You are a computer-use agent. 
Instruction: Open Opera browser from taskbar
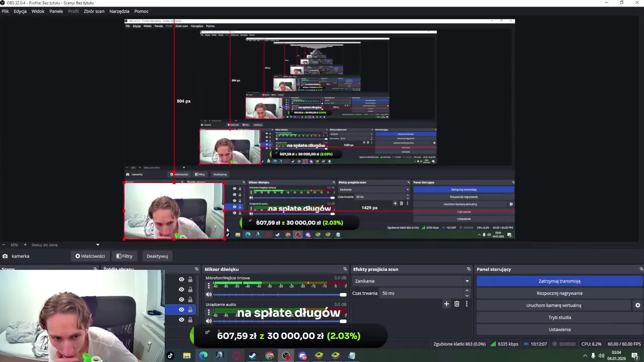[x=236, y=355]
